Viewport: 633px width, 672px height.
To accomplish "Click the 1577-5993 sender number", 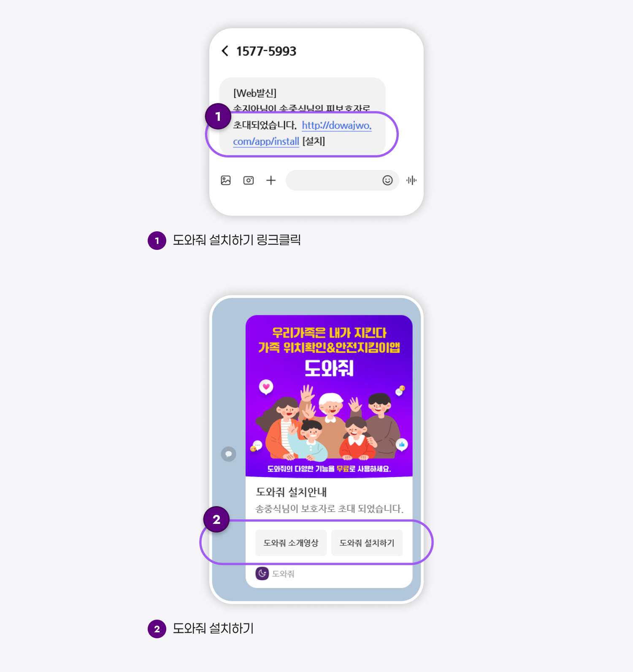I will (x=266, y=51).
